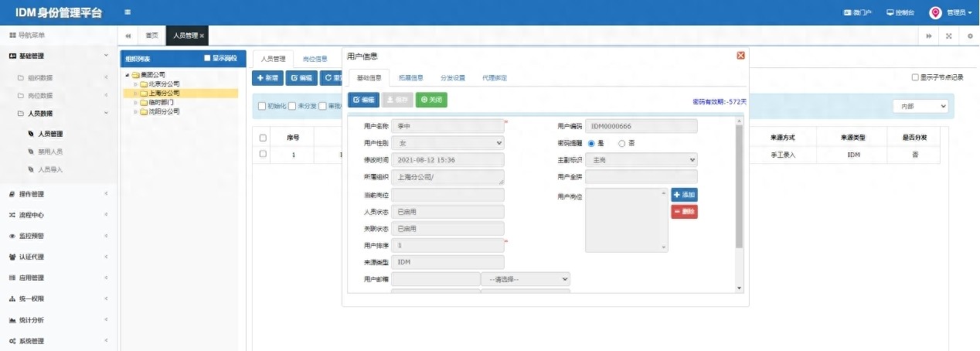Click the fullscreen expand icon in tab bar

pyautogui.click(x=948, y=36)
